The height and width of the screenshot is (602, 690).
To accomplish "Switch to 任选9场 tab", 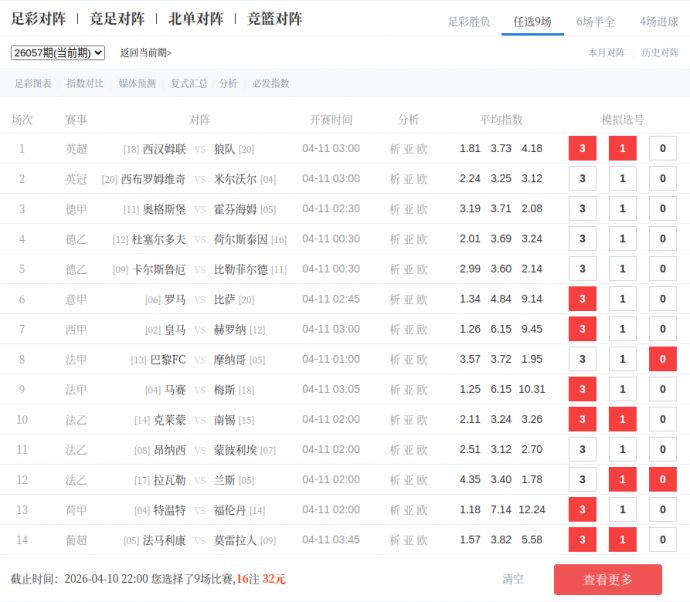I will pyautogui.click(x=532, y=21).
